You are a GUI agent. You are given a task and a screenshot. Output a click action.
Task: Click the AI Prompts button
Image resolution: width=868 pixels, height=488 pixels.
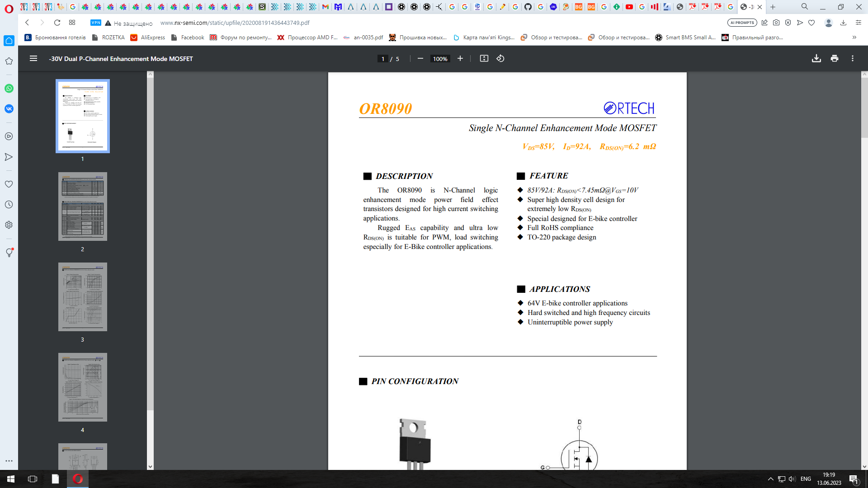pos(742,23)
